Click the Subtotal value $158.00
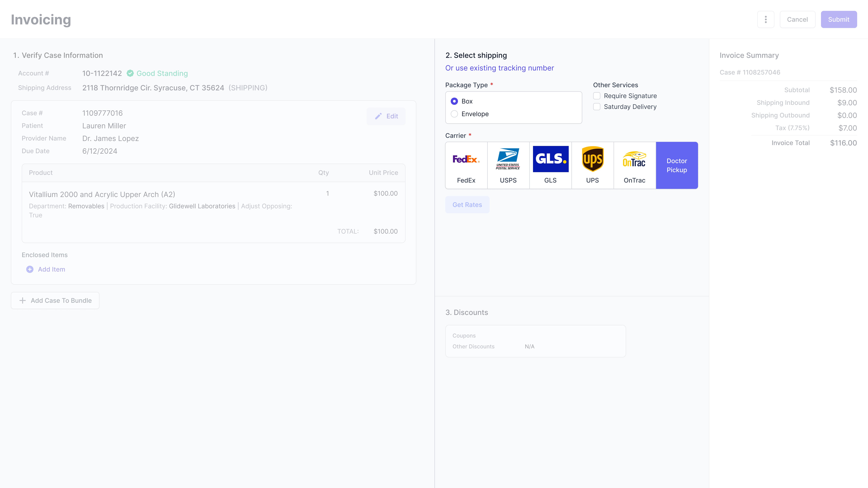The image size is (868, 488). (843, 90)
